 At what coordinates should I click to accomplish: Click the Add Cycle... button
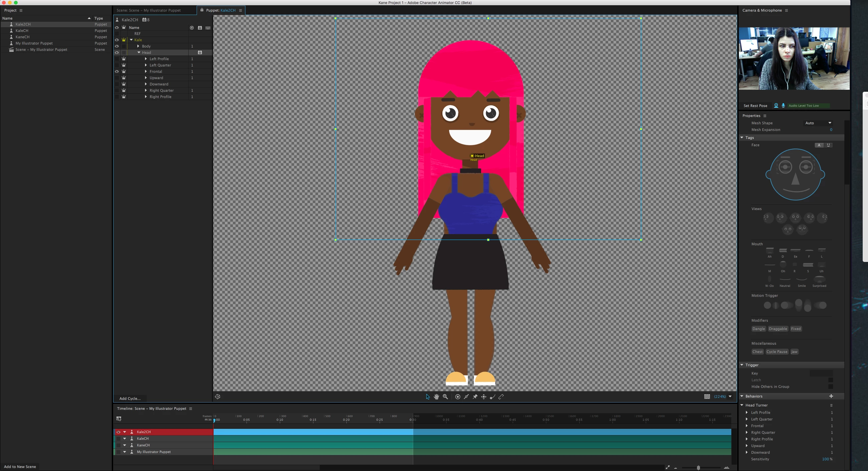click(130, 398)
